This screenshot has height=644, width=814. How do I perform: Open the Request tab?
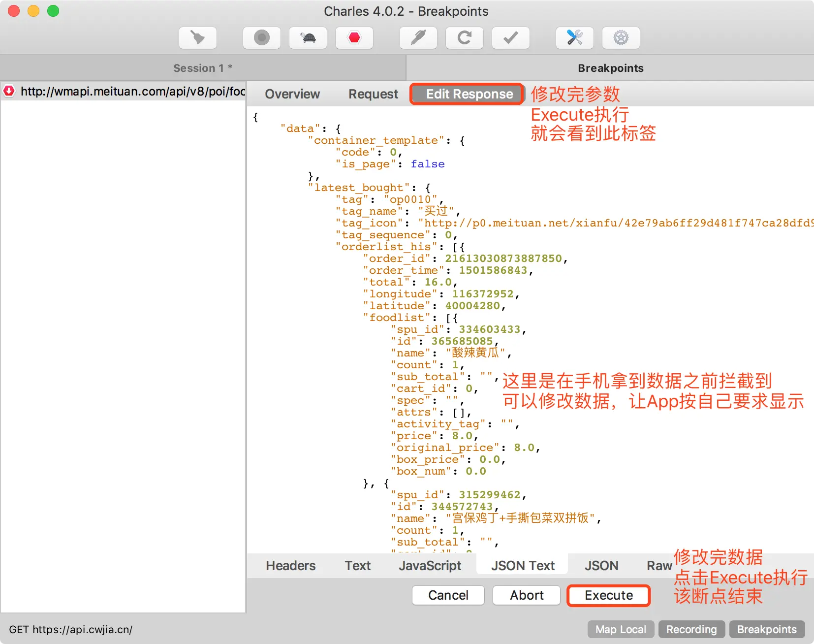[374, 94]
